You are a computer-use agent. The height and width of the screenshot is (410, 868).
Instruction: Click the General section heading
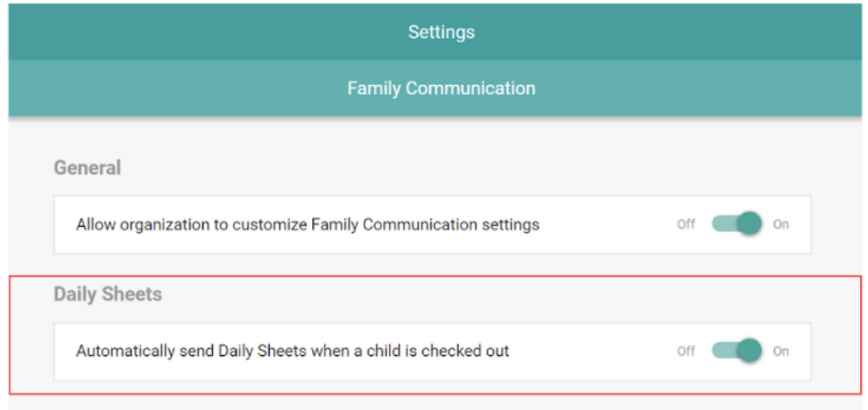pyautogui.click(x=87, y=167)
